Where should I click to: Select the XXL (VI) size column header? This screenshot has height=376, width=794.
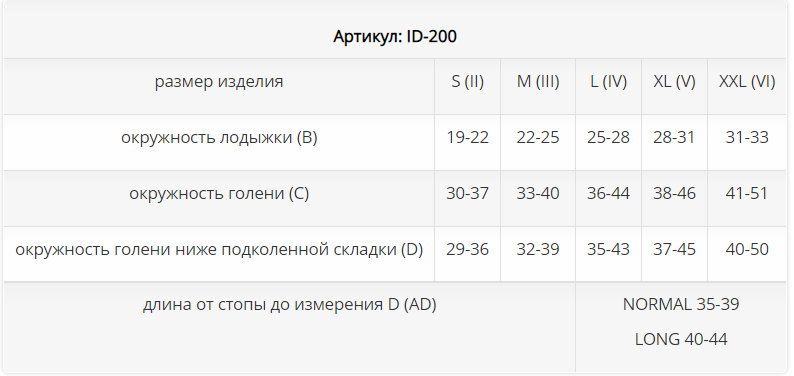click(x=747, y=81)
